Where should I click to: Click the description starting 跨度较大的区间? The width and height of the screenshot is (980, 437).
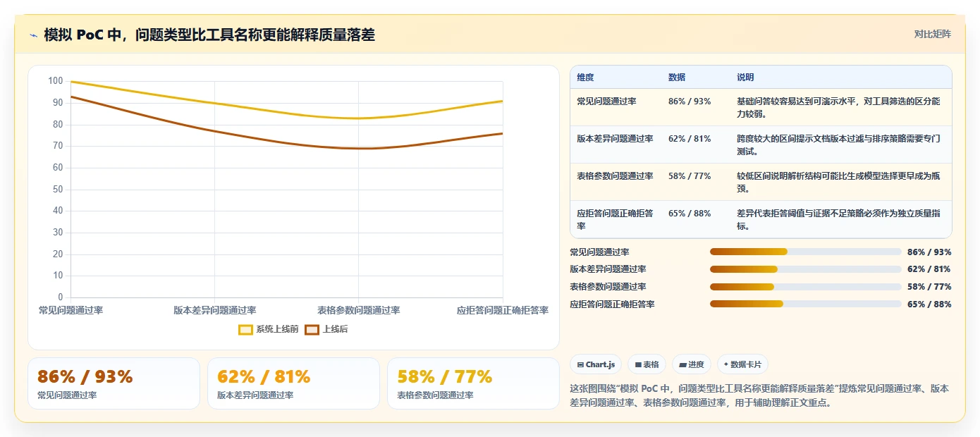point(838,144)
